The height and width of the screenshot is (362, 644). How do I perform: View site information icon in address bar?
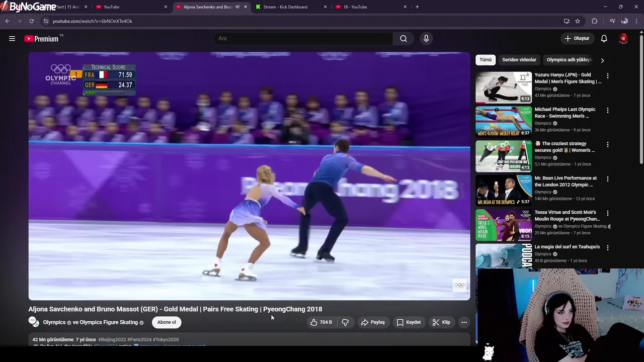coord(45,21)
